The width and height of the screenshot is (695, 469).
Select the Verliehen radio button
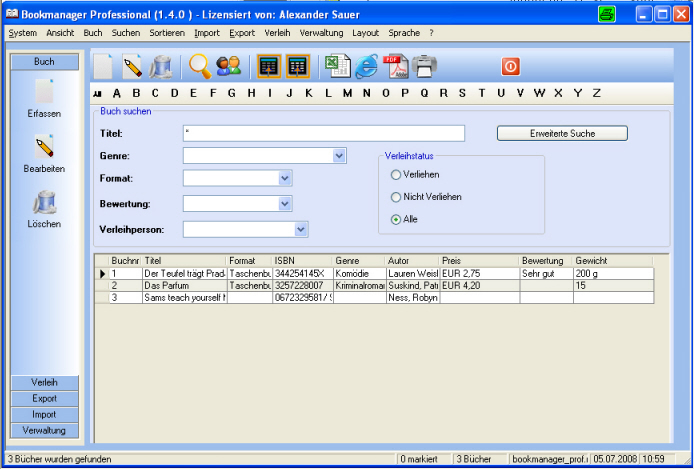coord(396,175)
